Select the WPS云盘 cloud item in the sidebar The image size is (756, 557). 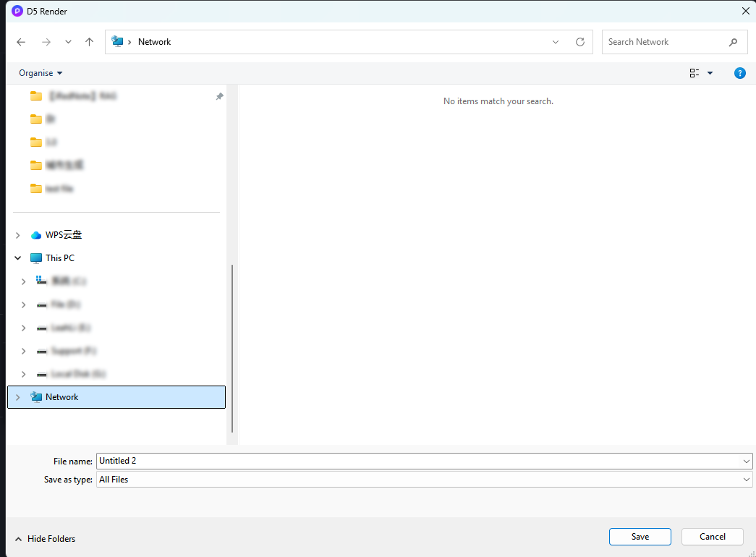pyautogui.click(x=64, y=235)
